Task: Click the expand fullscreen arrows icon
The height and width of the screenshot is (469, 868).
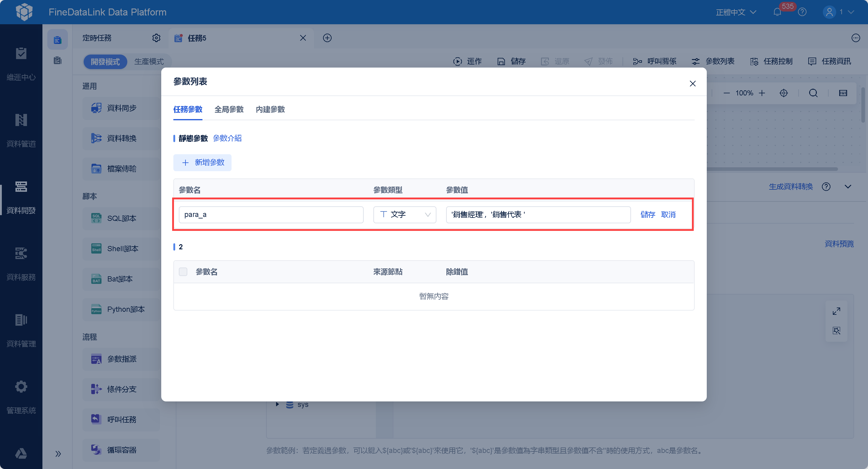Action: (x=836, y=311)
